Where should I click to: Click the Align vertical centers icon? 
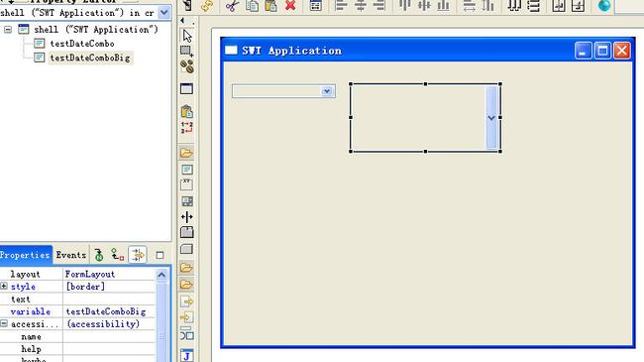(x=424, y=6)
